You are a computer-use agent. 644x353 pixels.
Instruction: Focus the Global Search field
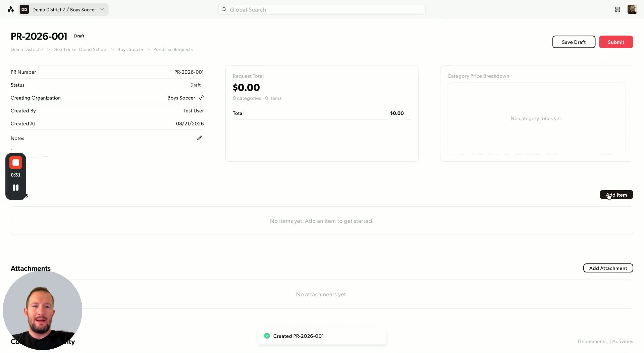322,9
